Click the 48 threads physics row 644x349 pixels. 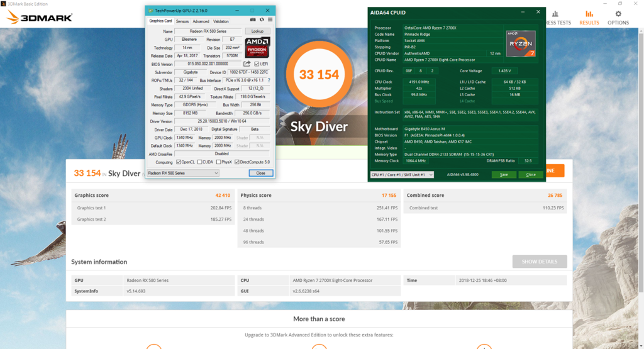click(x=319, y=231)
